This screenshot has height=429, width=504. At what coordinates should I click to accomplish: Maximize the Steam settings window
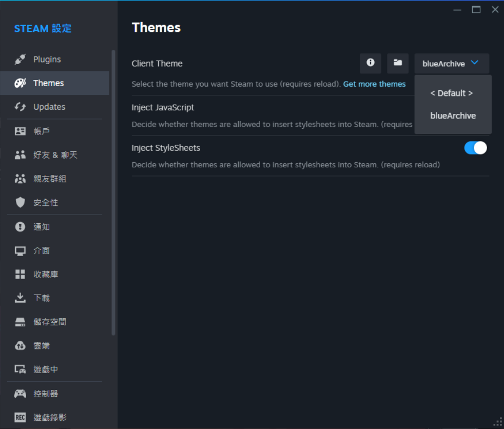click(476, 10)
